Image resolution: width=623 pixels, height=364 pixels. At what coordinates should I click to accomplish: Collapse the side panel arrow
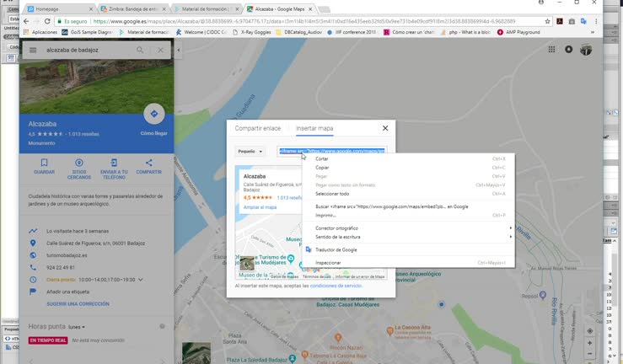pyautogui.click(x=179, y=50)
